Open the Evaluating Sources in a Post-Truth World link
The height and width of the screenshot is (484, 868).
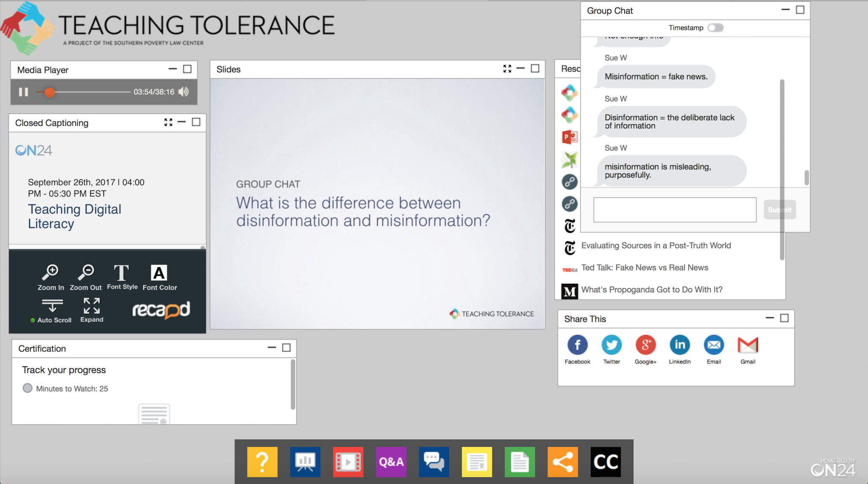pyautogui.click(x=656, y=246)
